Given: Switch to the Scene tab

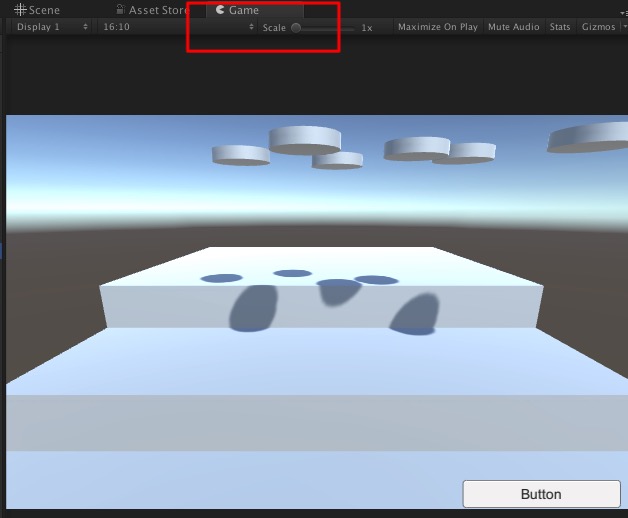Looking at the screenshot, I should 36,10.
